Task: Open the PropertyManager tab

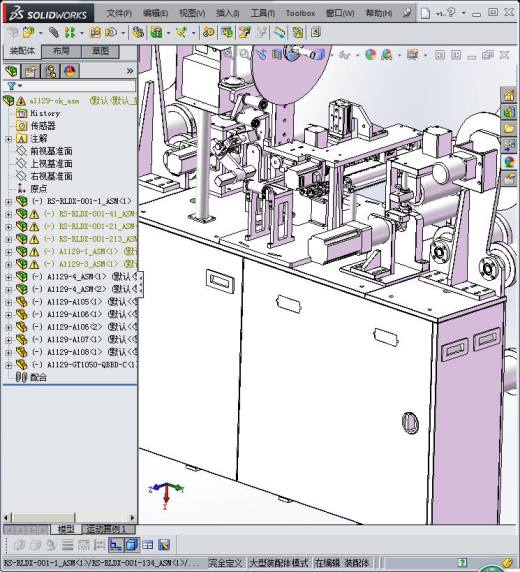Action: [x=31, y=71]
